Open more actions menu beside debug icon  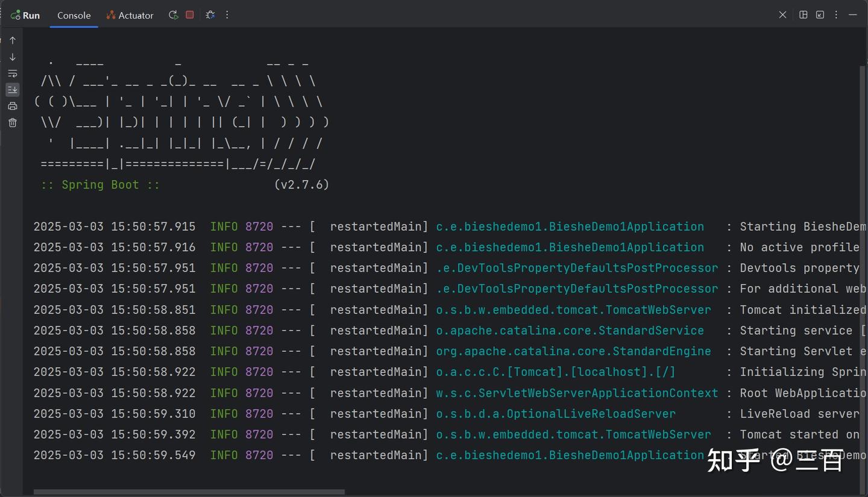tap(227, 15)
